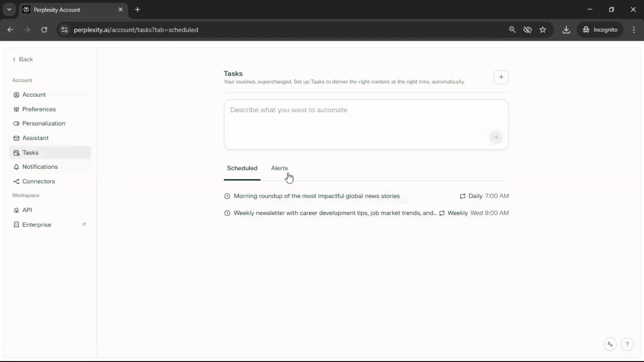Open Connectors settings in the sidebar
The image size is (644, 362).
39,181
